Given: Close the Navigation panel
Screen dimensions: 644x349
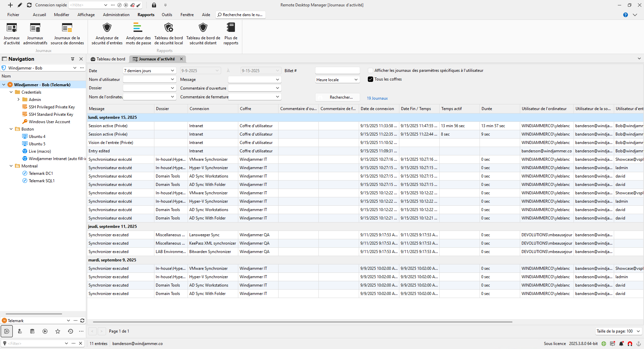Looking at the screenshot, I should pos(81,59).
